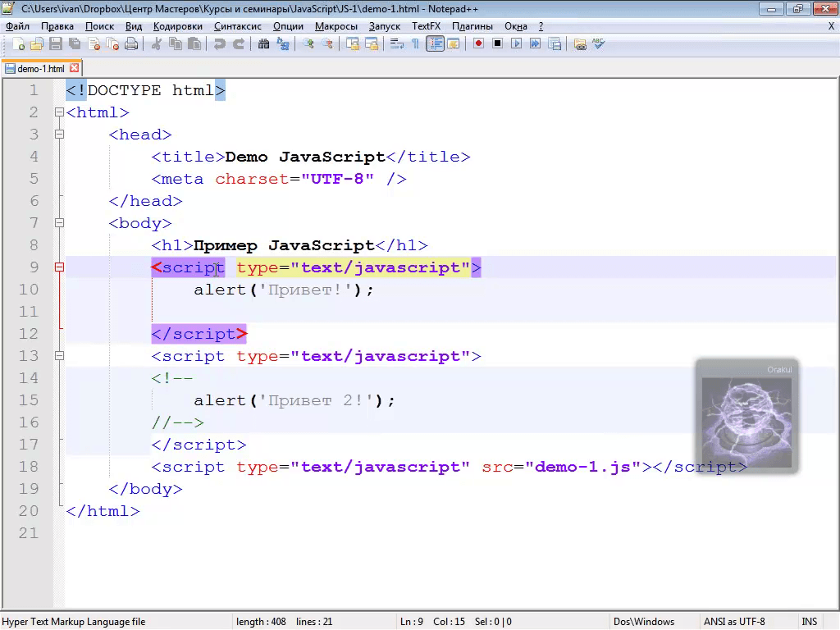Open the TextFX menu
The height and width of the screenshot is (630, 840).
[426, 26]
